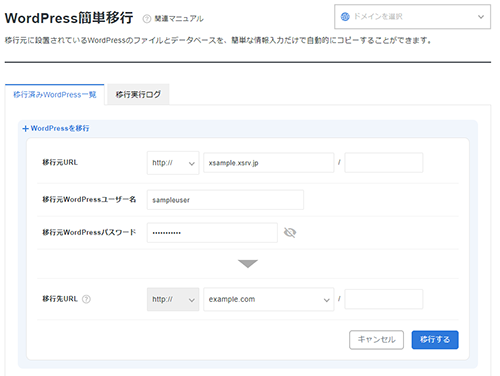The width and height of the screenshot is (500, 376).
Task: Click the help icon beside 関連マニュアル
Action: 147,19
